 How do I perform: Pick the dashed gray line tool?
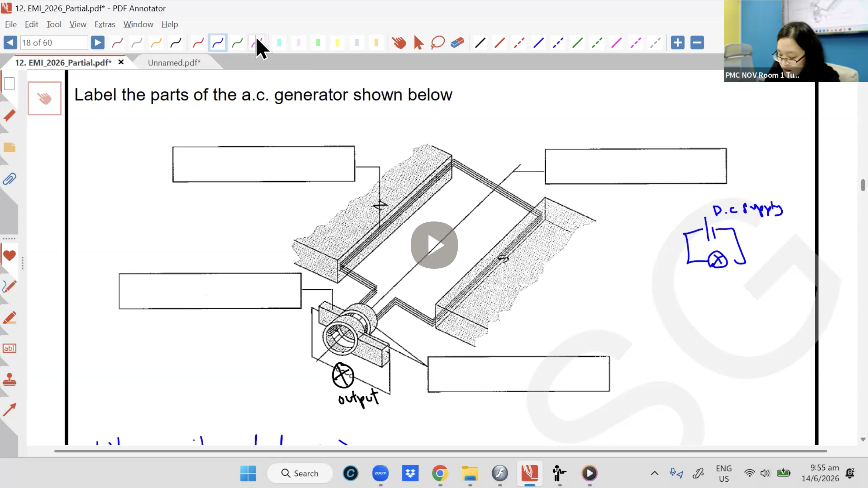click(x=655, y=43)
